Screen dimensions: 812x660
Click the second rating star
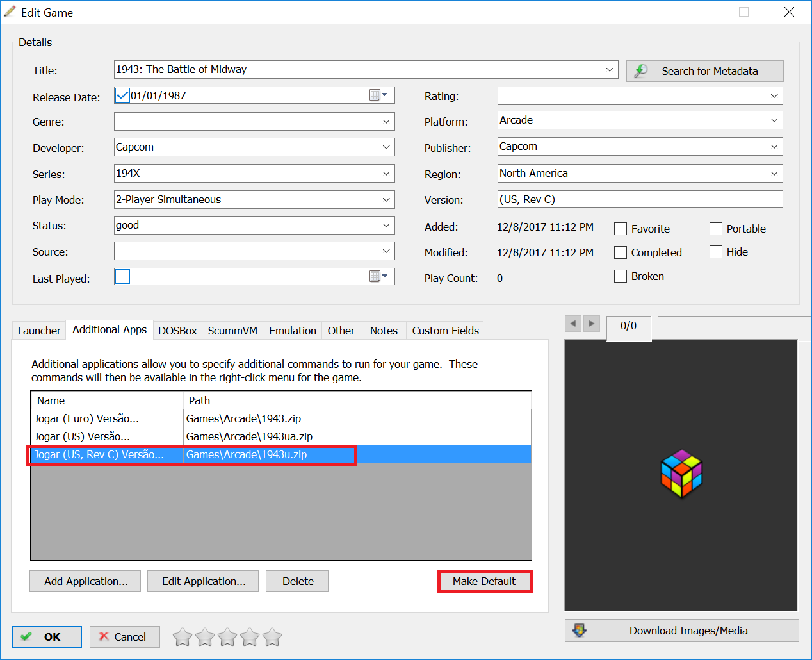(205, 637)
